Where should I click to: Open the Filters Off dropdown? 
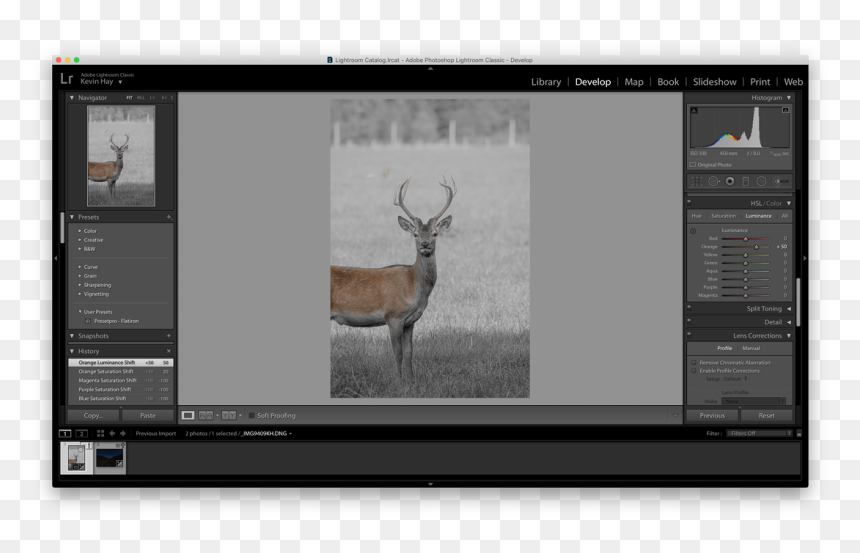759,433
